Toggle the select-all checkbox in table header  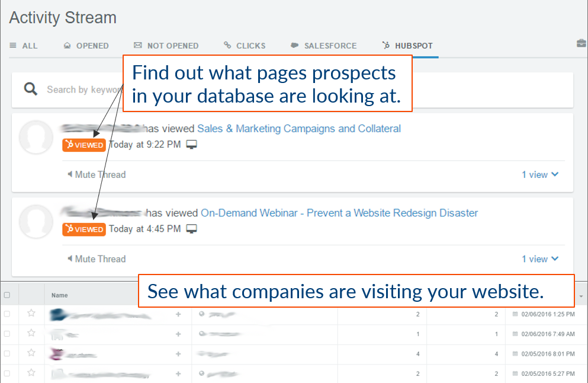[7, 295]
